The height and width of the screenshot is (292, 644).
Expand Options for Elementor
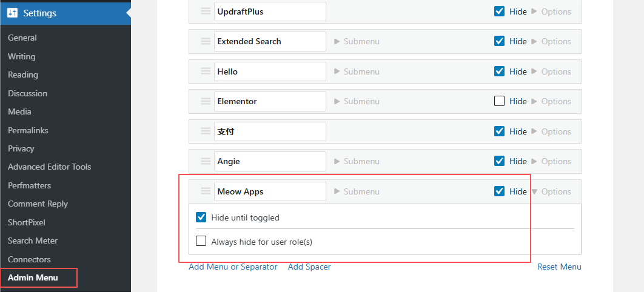pos(551,101)
